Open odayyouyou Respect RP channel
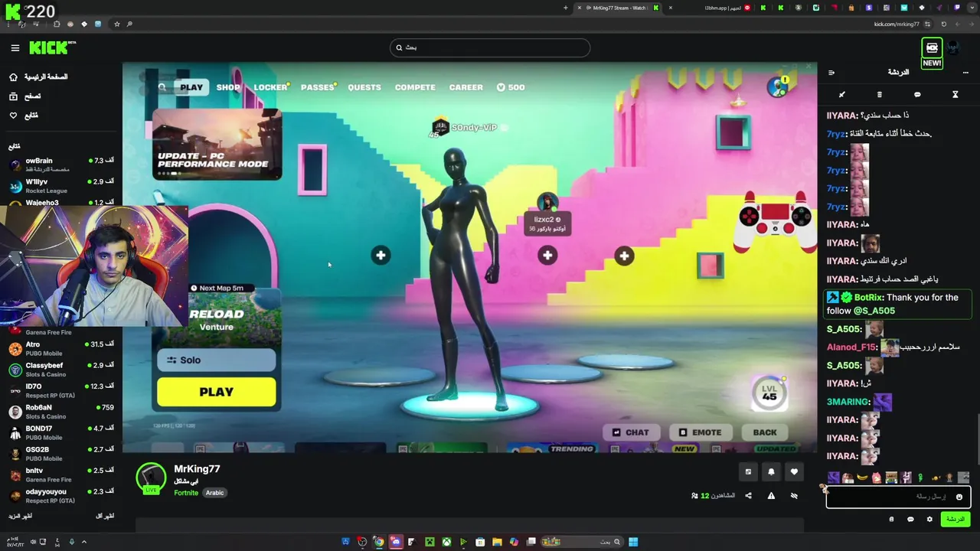Viewport: 980px width, 551px height. click(61, 496)
